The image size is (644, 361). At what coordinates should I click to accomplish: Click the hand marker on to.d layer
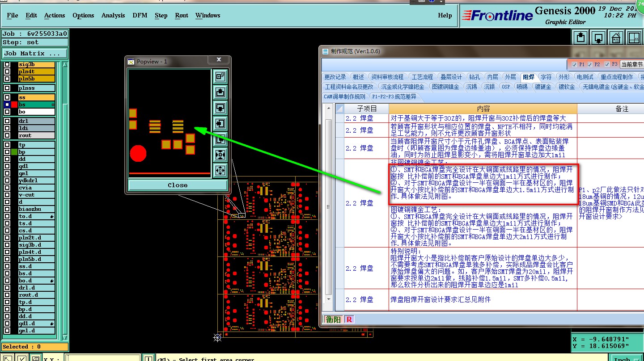(x=53, y=216)
